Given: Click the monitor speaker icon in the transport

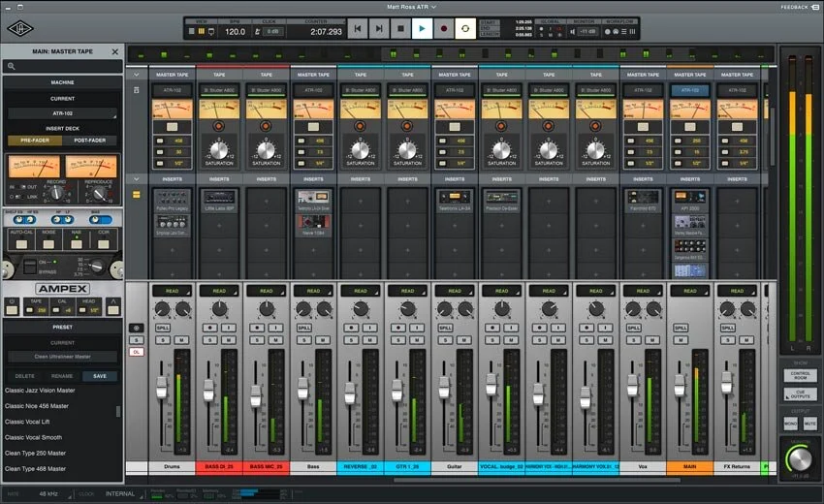Looking at the screenshot, I should point(573,32).
